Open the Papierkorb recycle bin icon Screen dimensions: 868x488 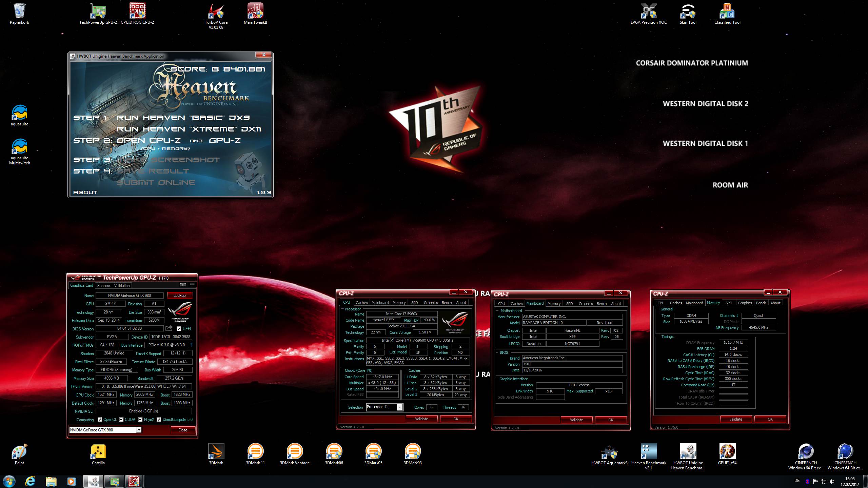[x=19, y=14]
